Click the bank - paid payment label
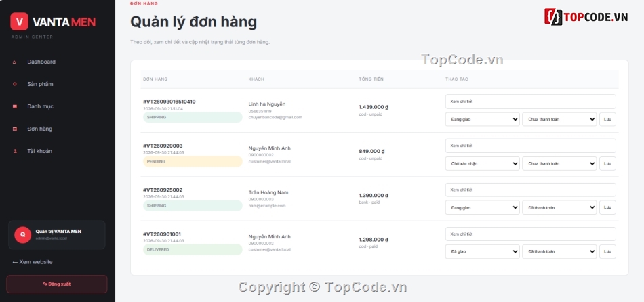Screen dimensions: 644x302 pos(369,202)
